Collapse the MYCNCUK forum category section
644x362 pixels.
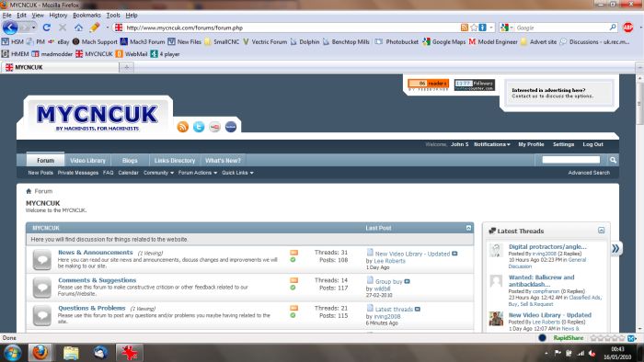(x=468, y=228)
